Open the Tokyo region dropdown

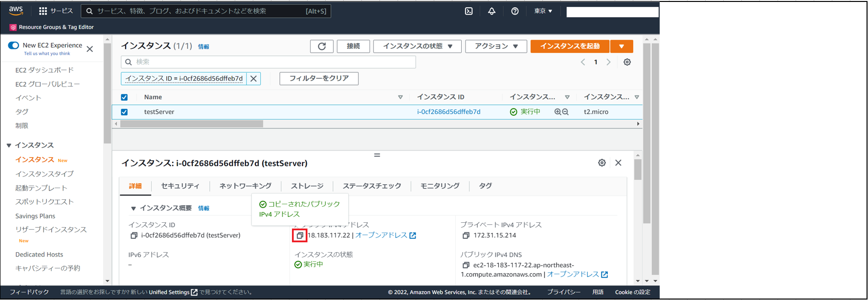543,11
